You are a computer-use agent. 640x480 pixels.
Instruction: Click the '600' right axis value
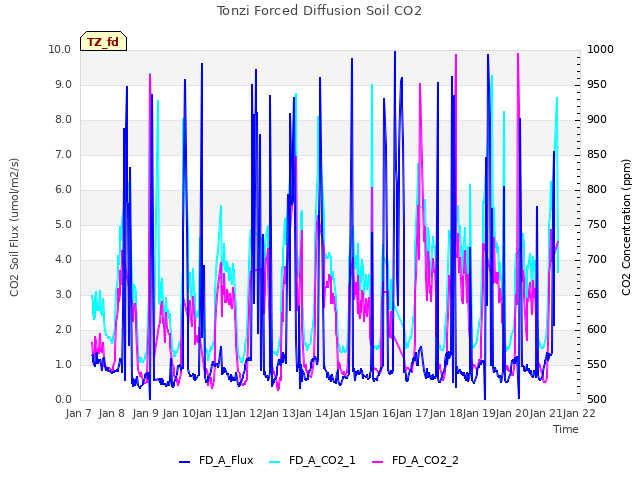point(597,330)
